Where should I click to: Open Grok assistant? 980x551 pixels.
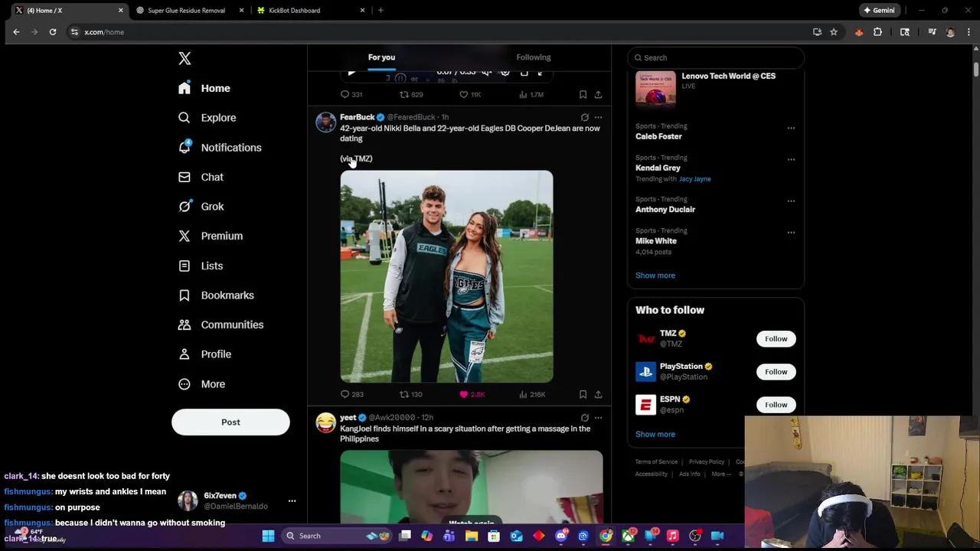[201, 207]
